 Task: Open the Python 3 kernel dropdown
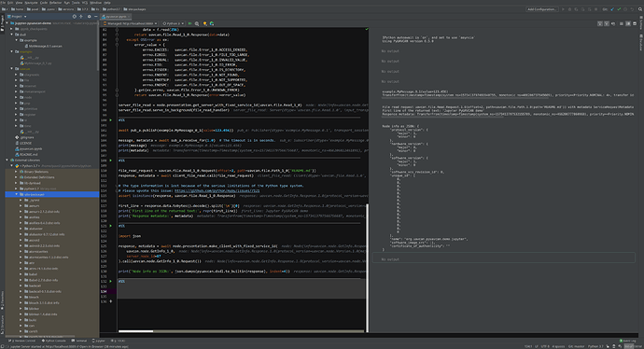(174, 23)
